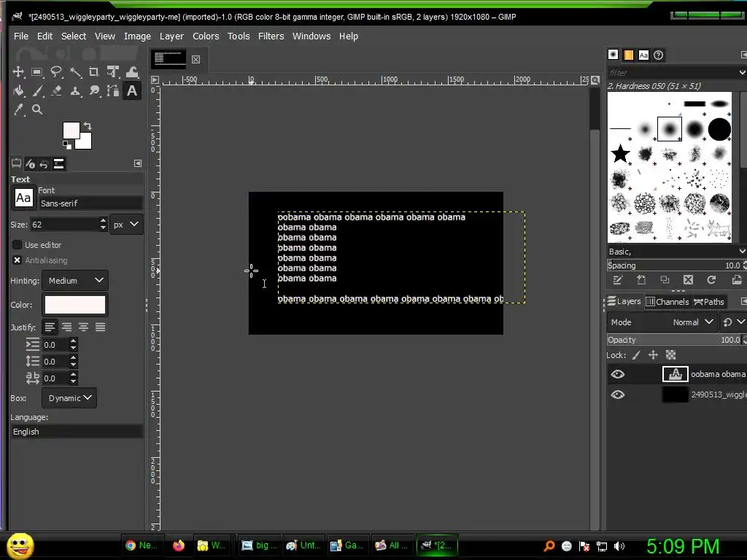Adjust the layer Opacity slider
The height and width of the screenshot is (560, 747).
[x=675, y=340]
